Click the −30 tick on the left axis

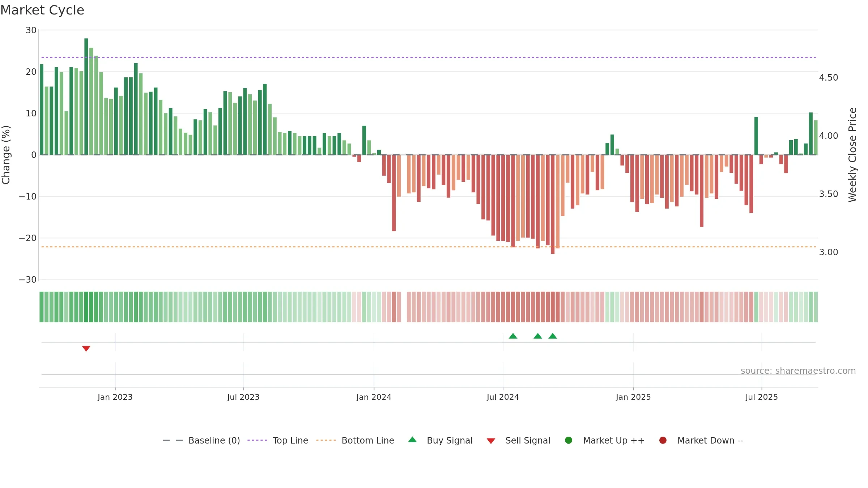[x=28, y=279]
